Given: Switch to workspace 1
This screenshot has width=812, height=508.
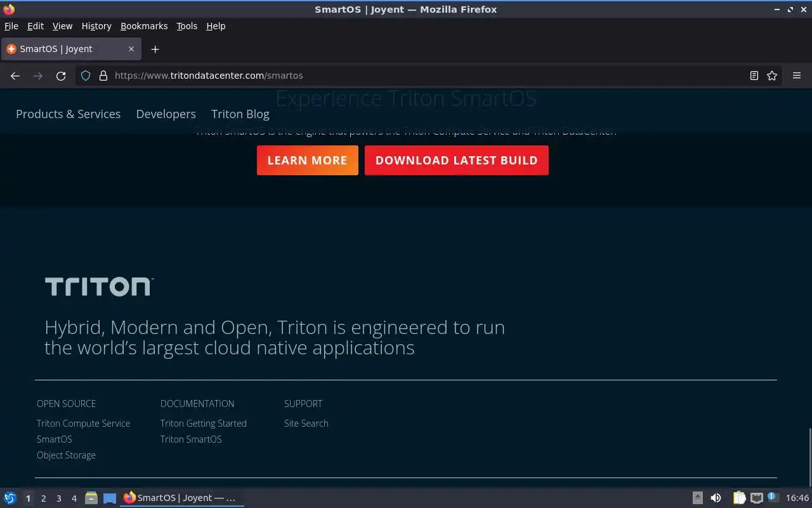Looking at the screenshot, I should pyautogui.click(x=28, y=498).
